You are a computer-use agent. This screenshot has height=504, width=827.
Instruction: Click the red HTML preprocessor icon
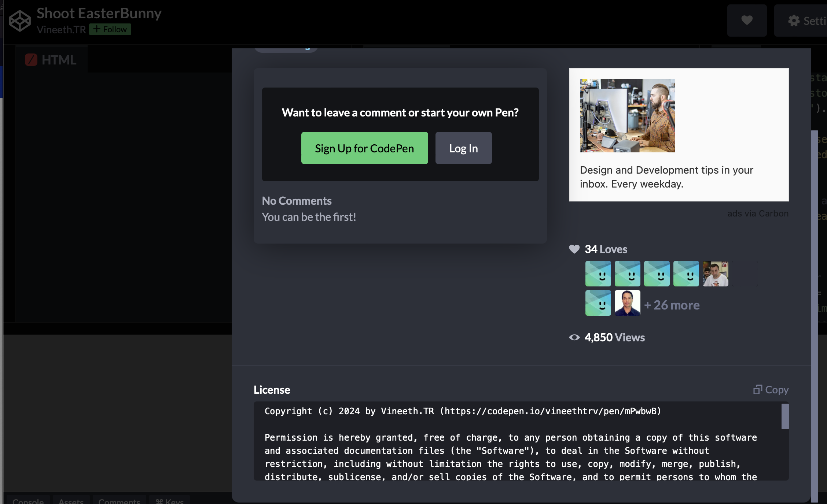(31, 60)
